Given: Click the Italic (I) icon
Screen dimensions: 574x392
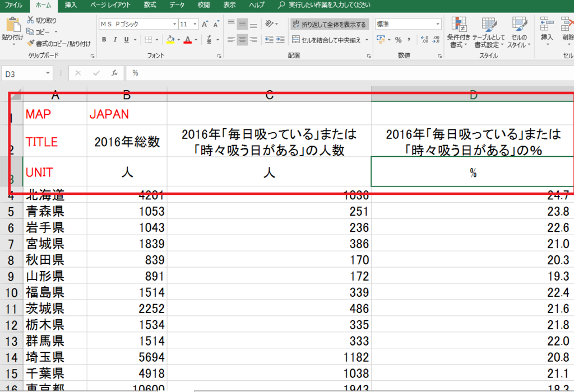Looking at the screenshot, I should click(x=115, y=38).
